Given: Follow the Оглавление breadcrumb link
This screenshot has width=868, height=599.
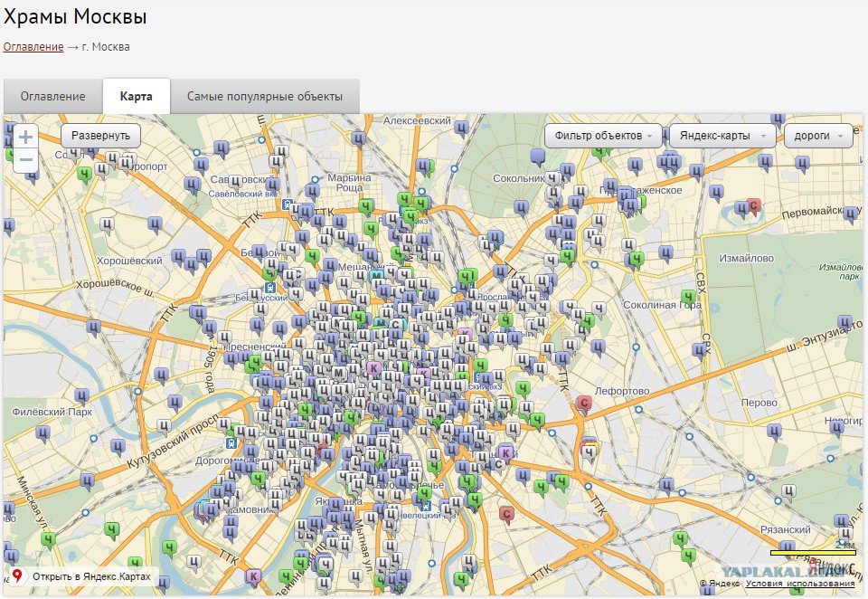Looking at the screenshot, I should [33, 47].
